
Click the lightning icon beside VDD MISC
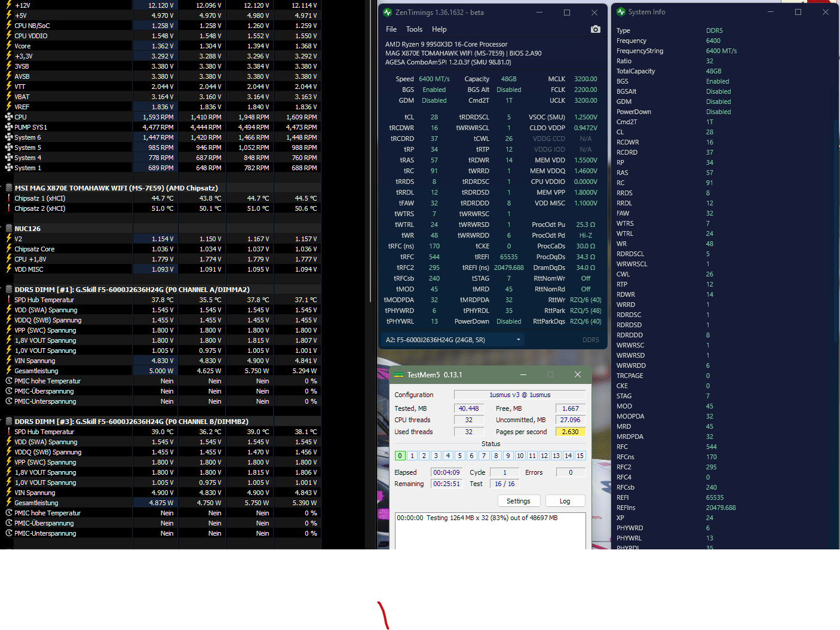9,269
